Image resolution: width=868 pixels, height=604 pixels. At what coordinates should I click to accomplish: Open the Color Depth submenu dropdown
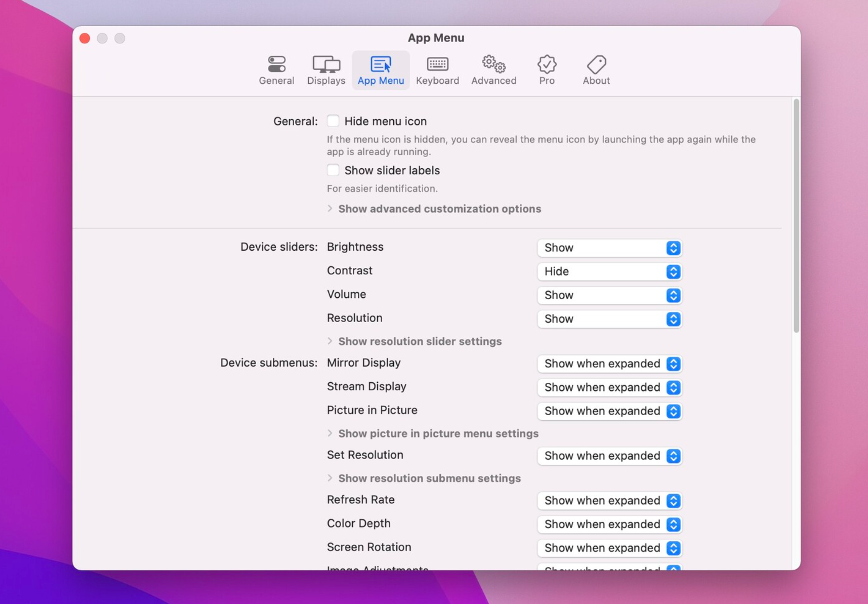click(610, 524)
